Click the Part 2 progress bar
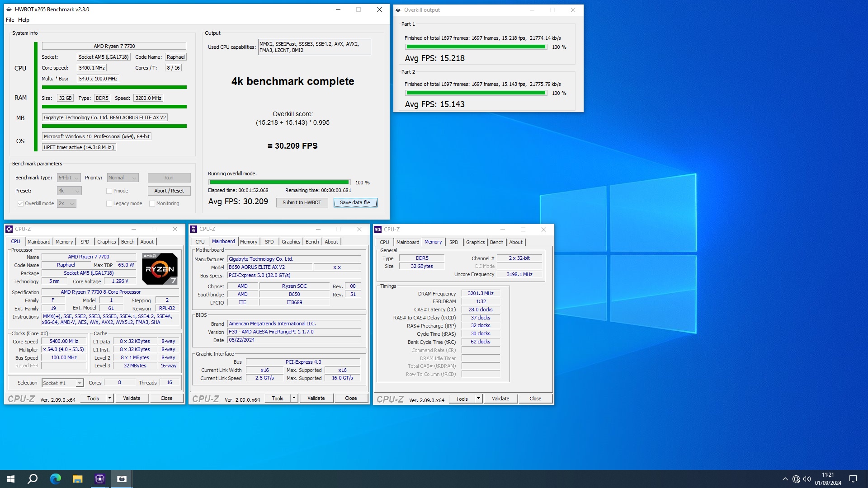 476,93
